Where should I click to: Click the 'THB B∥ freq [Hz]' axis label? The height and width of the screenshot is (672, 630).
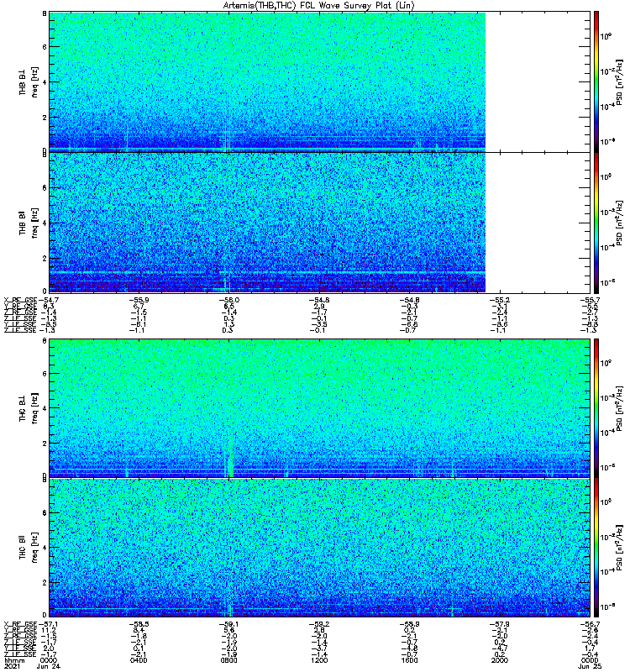pyautogui.click(x=29, y=223)
